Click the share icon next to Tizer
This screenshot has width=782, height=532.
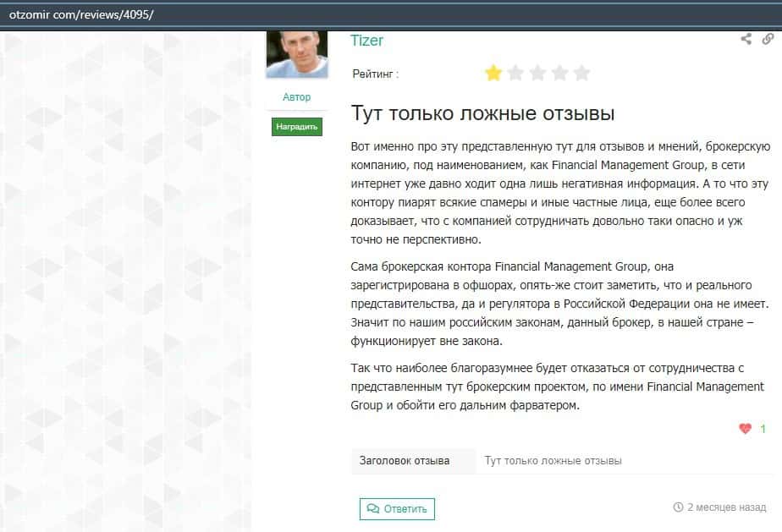746,39
